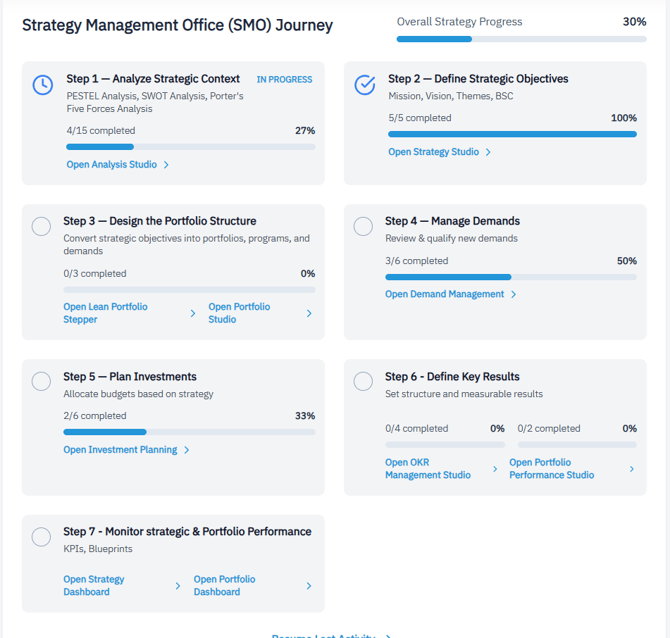Click arrow beside Open Portfolio Dashboard

pyautogui.click(x=309, y=585)
